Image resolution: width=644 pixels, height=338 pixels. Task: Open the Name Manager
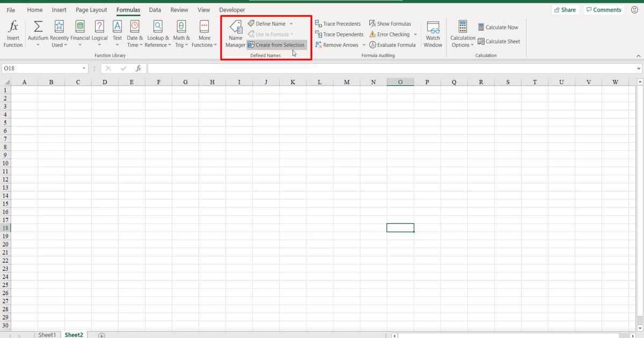(235, 32)
